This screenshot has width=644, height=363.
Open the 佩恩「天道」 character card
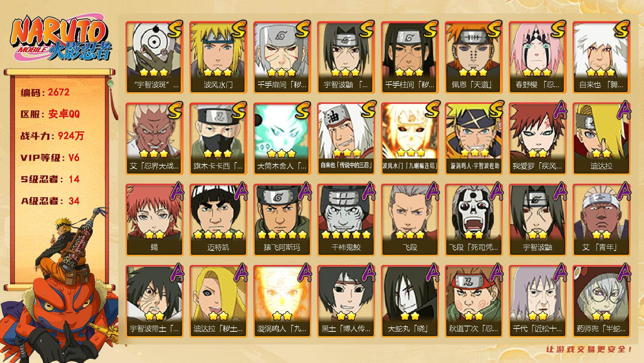tap(473, 57)
